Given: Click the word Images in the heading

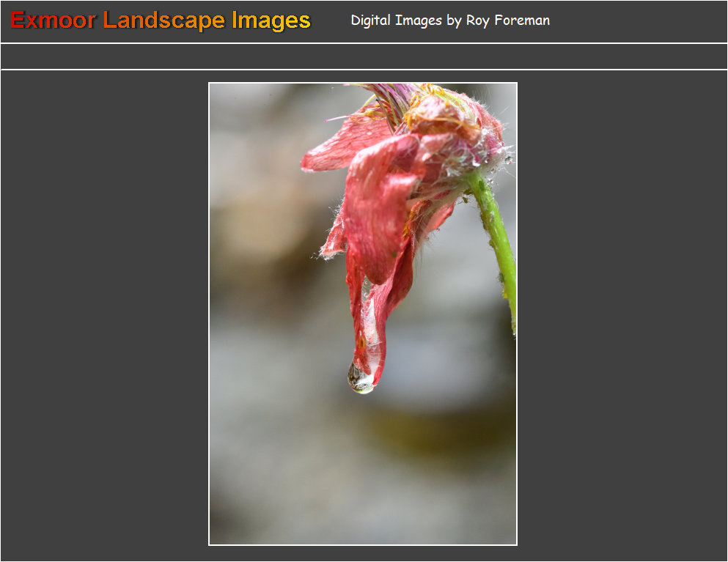Looking at the screenshot, I should [x=271, y=21].
